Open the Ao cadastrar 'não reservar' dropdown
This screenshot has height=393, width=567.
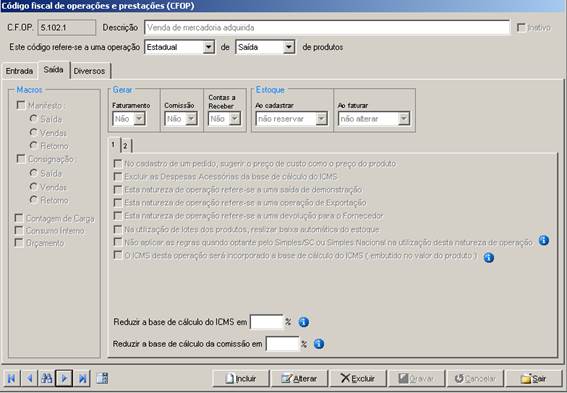[x=321, y=119]
